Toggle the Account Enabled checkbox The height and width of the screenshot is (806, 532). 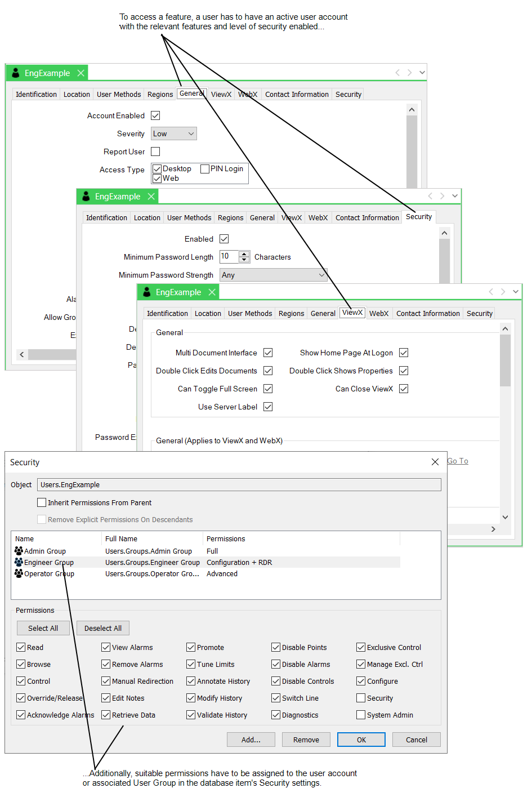click(155, 115)
